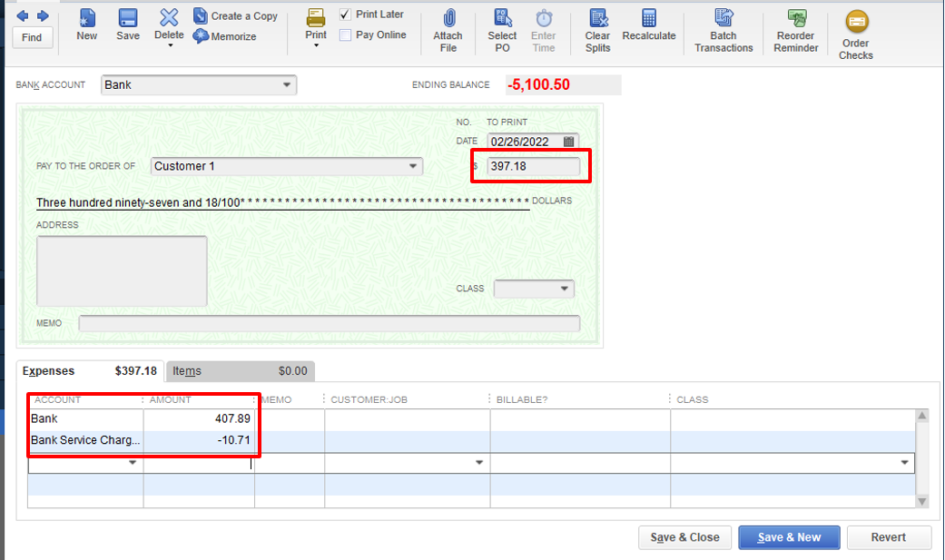Viewport: 945px width, 560px height.
Task: Click the Save toolbar icon
Action: pyautogui.click(x=127, y=26)
